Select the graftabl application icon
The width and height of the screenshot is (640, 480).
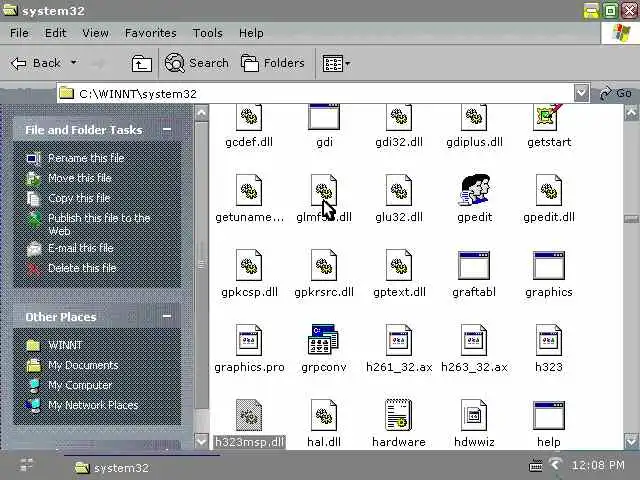474,265
